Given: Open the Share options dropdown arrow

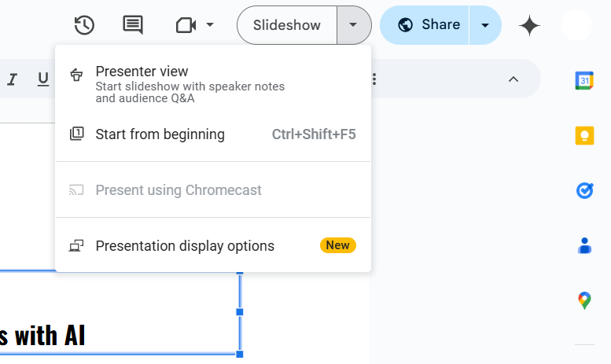Looking at the screenshot, I should tap(485, 25).
